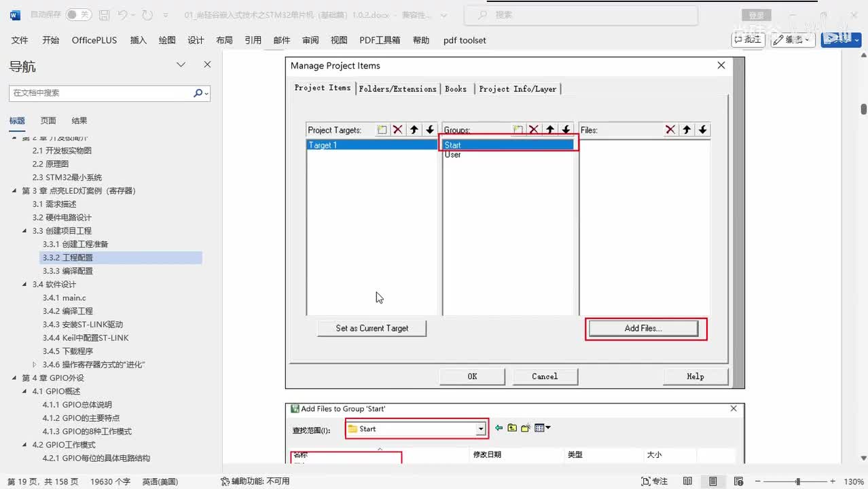Image resolution: width=868 pixels, height=489 pixels.
Task: Expand the 3.4.6 操作寄存器方式 heading
Action: (35, 365)
